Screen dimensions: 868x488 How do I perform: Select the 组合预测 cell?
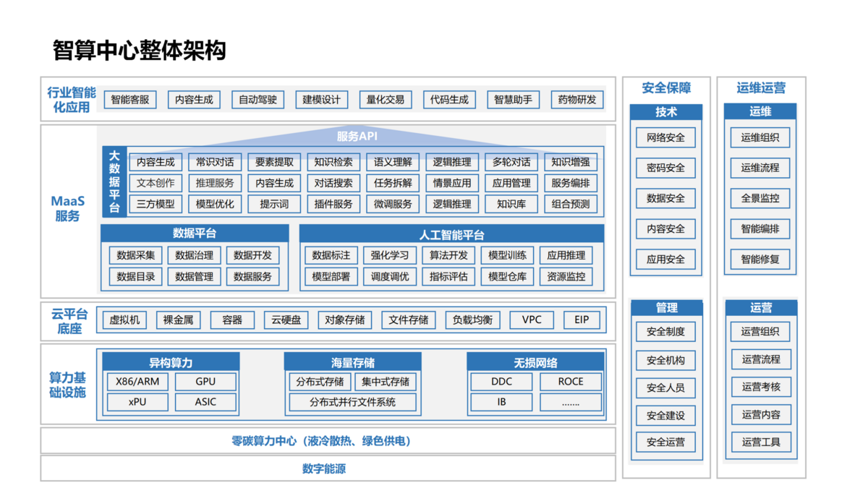tap(571, 204)
